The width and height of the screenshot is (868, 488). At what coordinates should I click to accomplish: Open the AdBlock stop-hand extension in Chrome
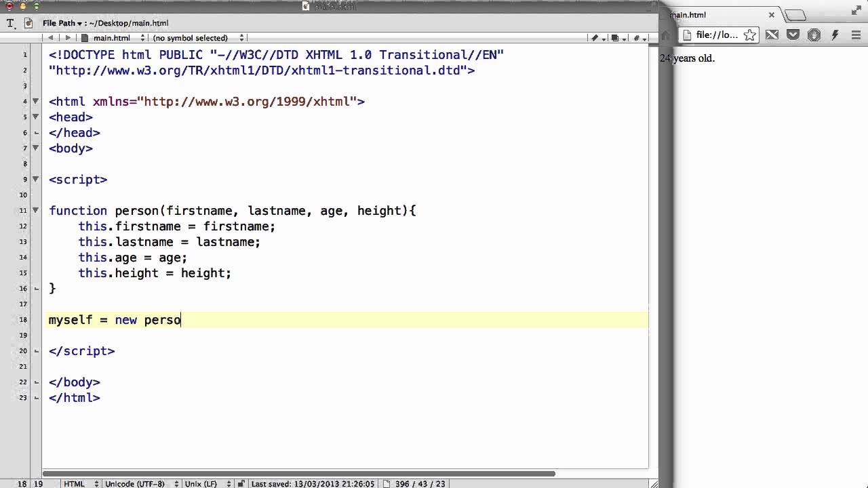pos(814,35)
